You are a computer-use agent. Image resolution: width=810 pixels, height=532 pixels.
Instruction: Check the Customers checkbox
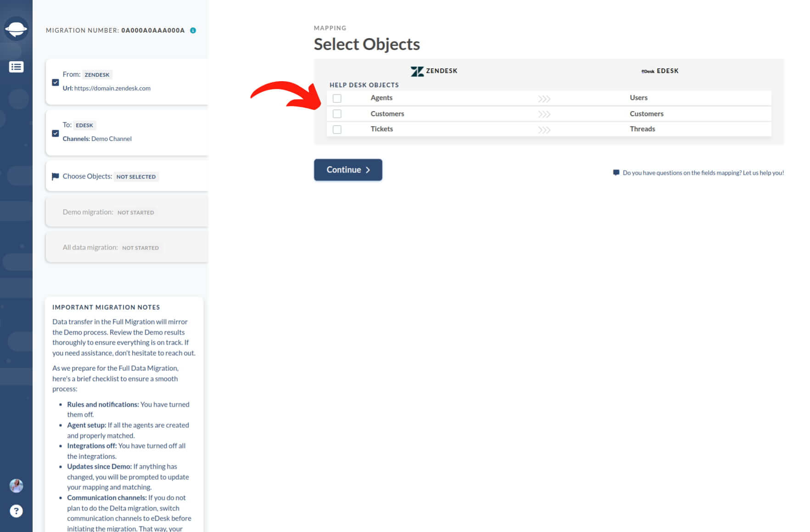pyautogui.click(x=337, y=114)
